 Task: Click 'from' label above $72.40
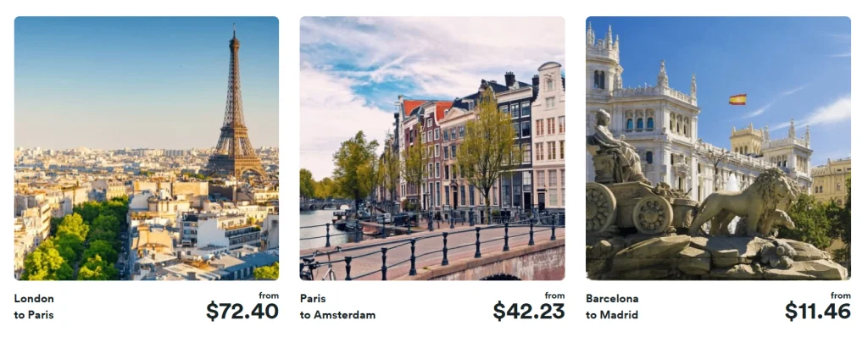tap(269, 295)
